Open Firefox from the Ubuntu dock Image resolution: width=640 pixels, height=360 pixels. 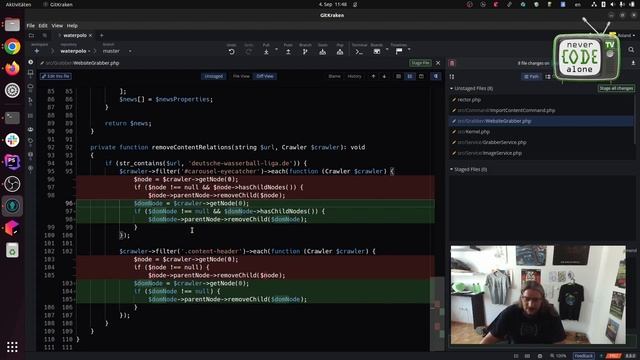click(12, 68)
